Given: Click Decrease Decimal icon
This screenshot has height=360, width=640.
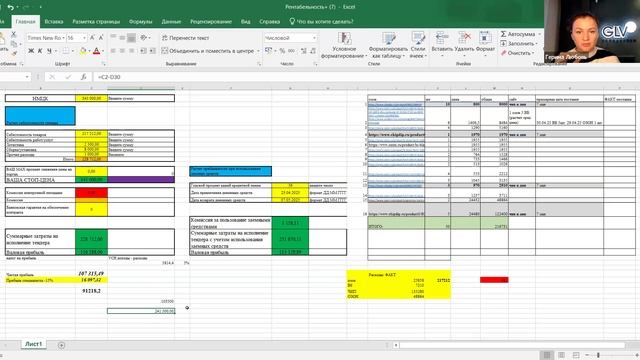Looking at the screenshot, I should pos(313,51).
